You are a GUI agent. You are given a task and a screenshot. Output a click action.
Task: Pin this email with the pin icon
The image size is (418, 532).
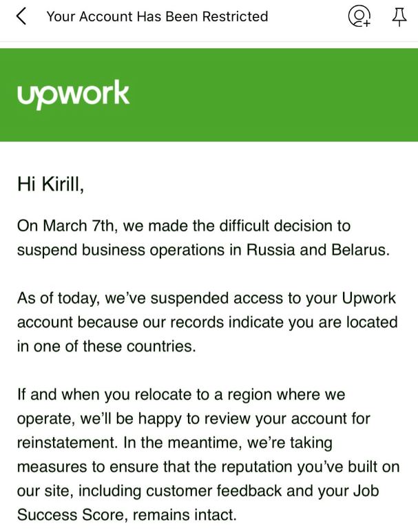coord(399,17)
